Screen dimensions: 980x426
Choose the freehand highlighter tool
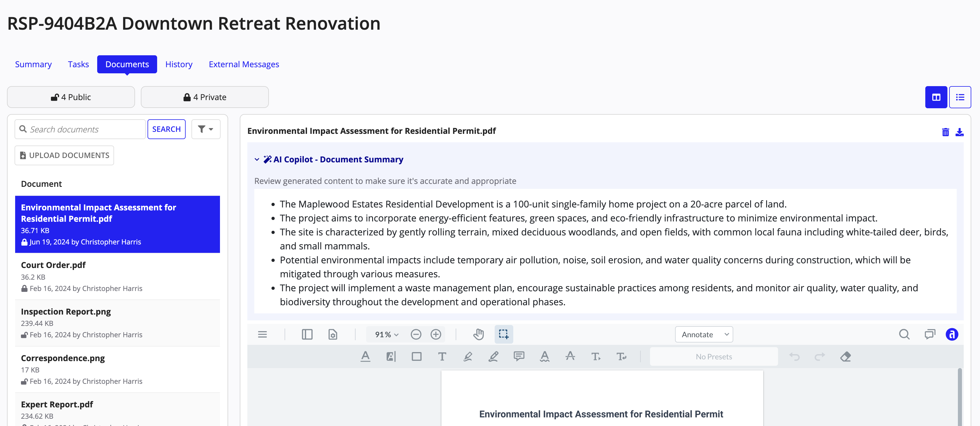pyautogui.click(x=468, y=356)
